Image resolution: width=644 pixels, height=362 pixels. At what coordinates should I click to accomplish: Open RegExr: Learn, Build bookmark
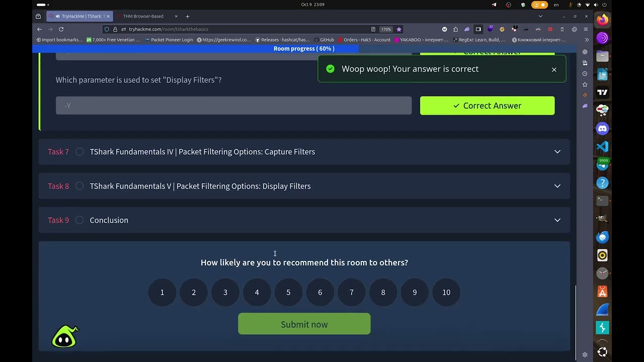(479, 40)
